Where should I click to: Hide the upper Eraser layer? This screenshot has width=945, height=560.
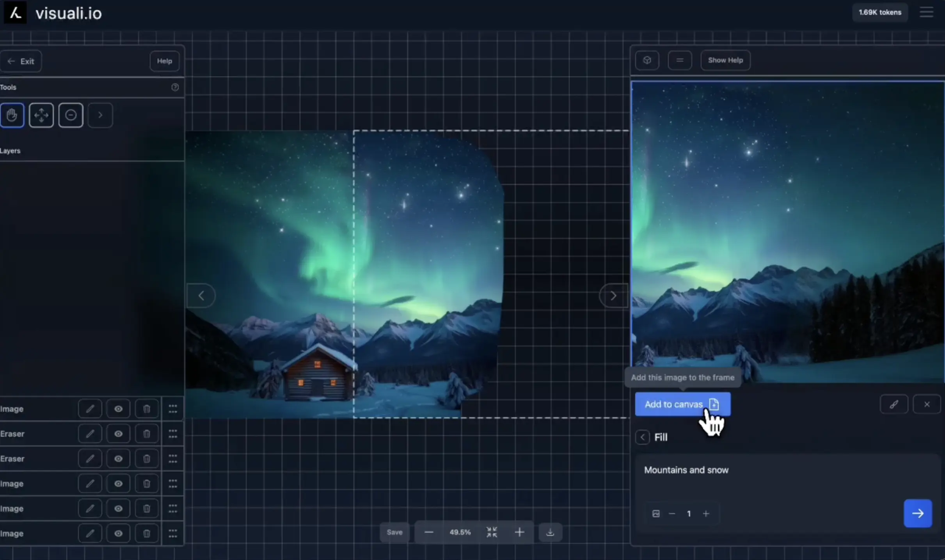coord(118,434)
